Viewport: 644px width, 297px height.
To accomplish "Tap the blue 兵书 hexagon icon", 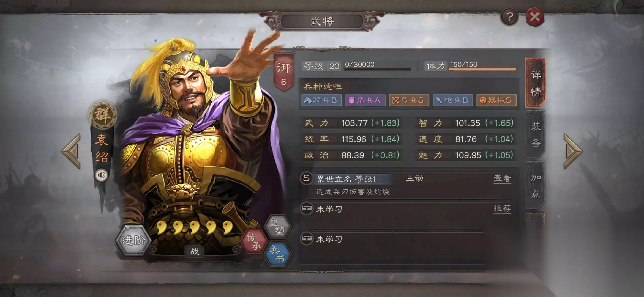I will coord(278,254).
